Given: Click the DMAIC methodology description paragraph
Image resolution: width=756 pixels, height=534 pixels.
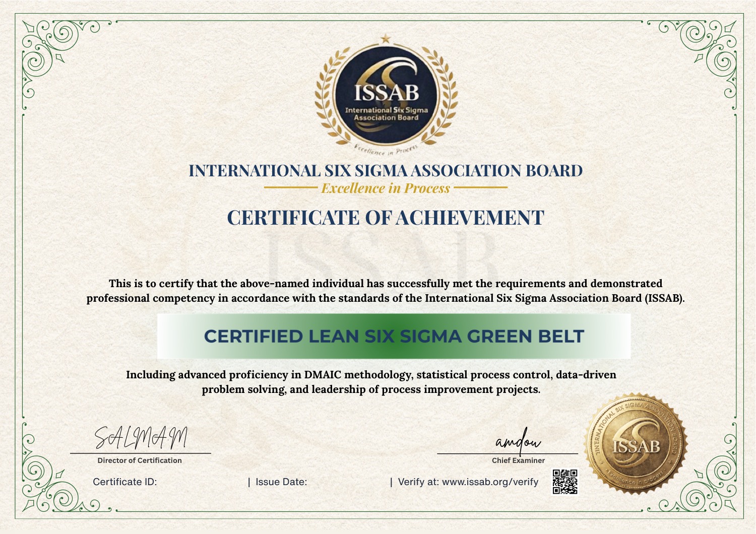Looking at the screenshot, I should (x=371, y=382).
